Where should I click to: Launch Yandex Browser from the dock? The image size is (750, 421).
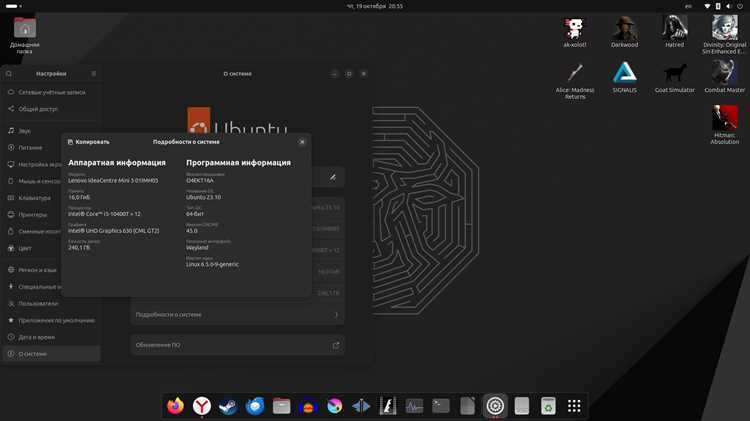click(202, 406)
